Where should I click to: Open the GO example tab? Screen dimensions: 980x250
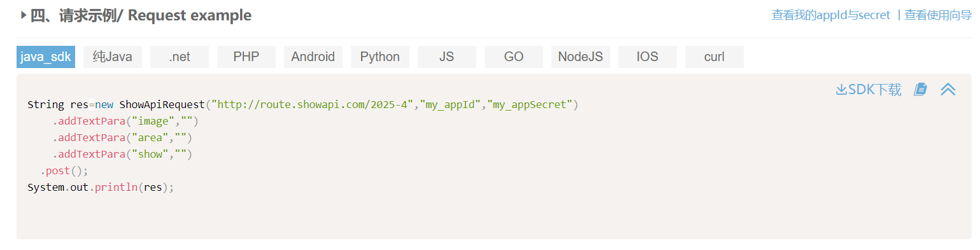click(x=514, y=57)
